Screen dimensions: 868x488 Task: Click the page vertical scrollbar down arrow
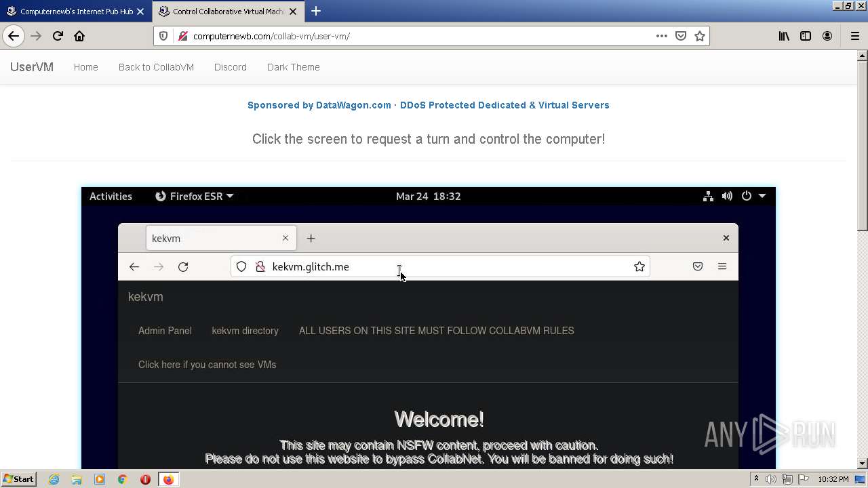click(862, 464)
